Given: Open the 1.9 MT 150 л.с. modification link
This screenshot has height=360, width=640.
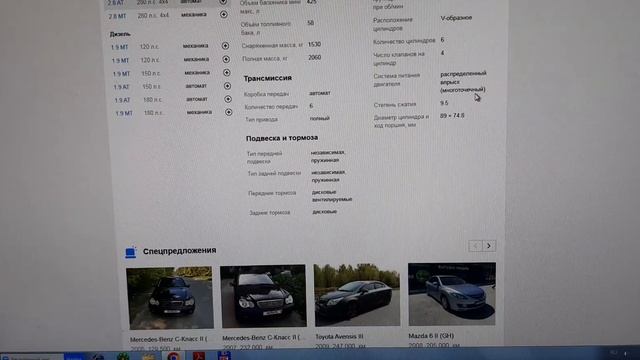Looking at the screenshot, I should pyautogui.click(x=121, y=74).
